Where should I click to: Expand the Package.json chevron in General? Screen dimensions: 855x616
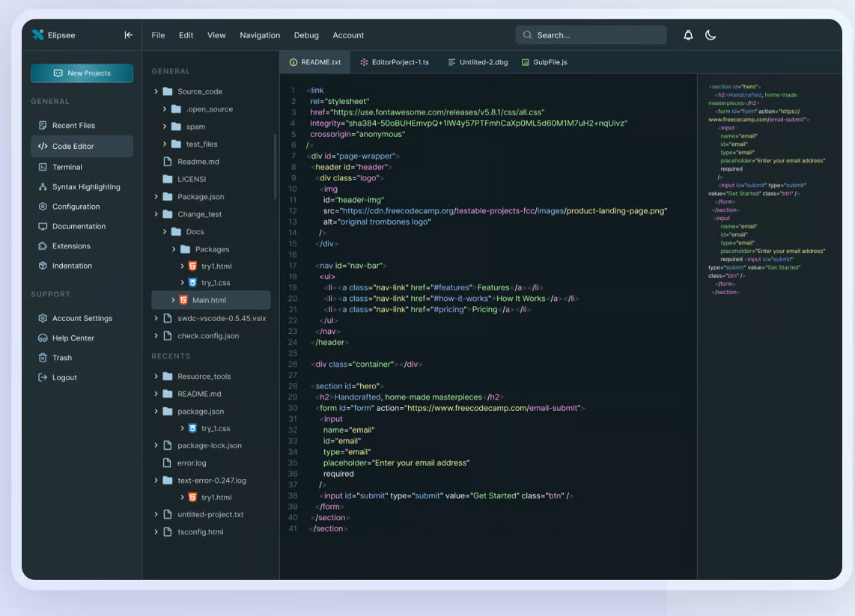[x=156, y=196]
